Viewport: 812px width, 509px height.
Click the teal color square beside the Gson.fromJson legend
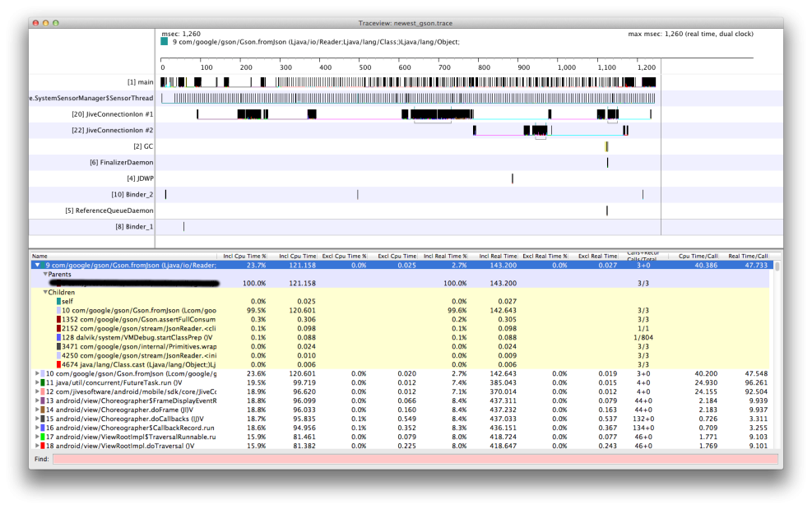click(x=165, y=41)
